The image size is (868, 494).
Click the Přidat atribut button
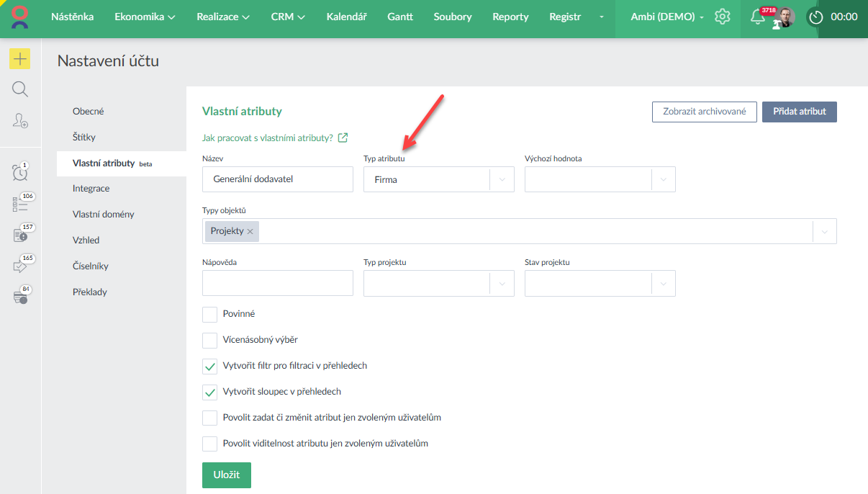pos(799,112)
